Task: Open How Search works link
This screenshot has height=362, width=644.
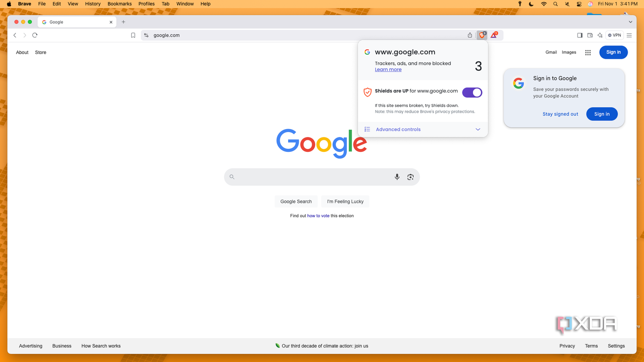Action: 101,346
